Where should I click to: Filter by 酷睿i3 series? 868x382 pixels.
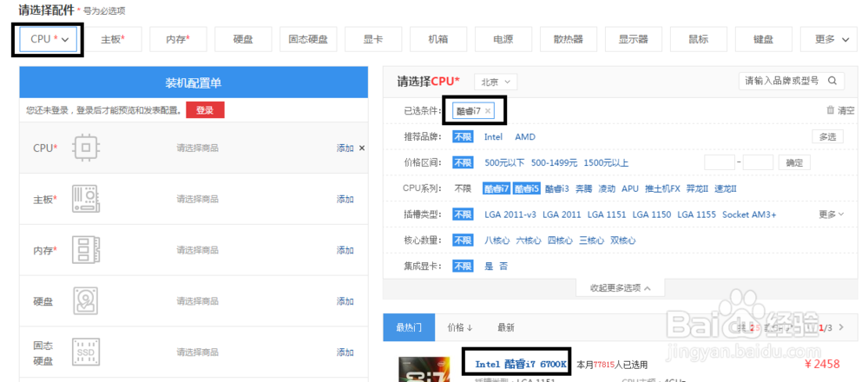pos(557,188)
